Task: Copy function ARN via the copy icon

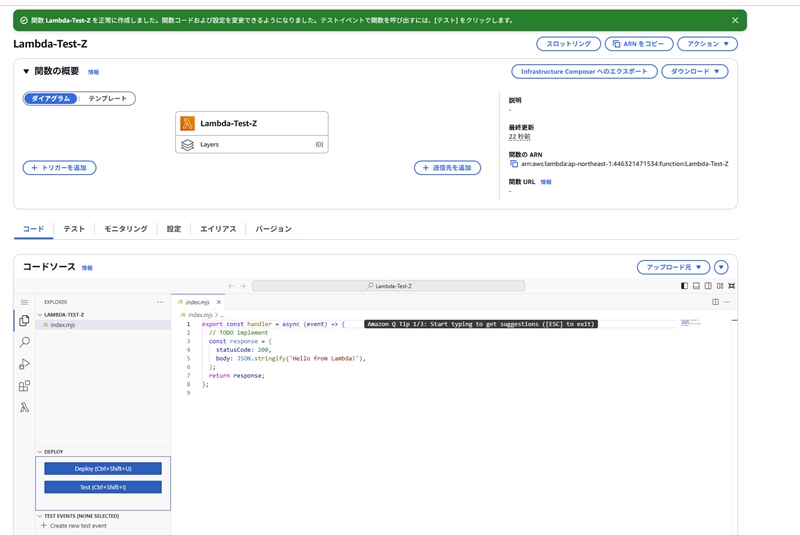Action: (514, 164)
